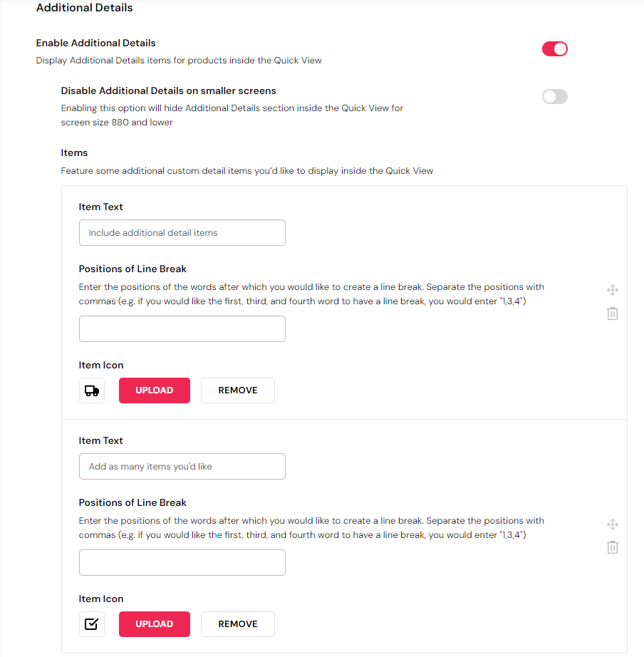Delete the first item with its trash icon
The width and height of the screenshot is (644, 657).
[x=612, y=314]
